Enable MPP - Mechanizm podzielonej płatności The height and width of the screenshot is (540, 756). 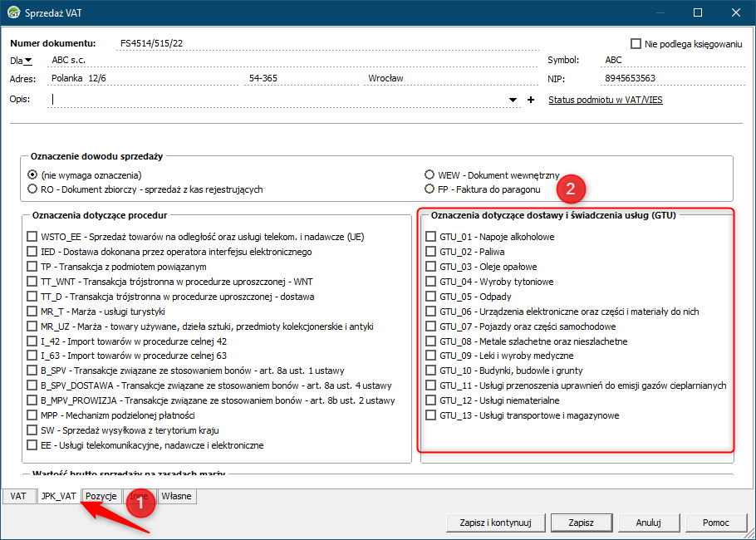pyautogui.click(x=32, y=415)
